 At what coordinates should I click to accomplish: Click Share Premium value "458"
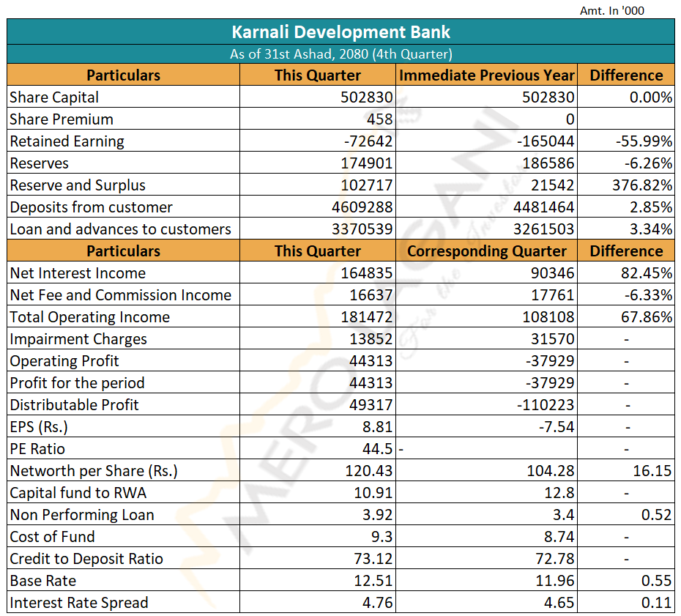pos(379,119)
